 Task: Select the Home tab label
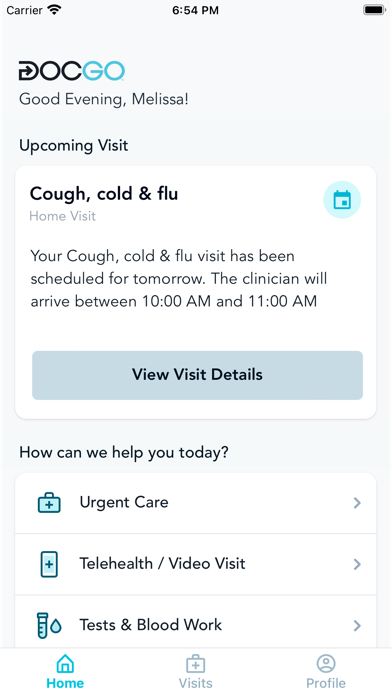(65, 683)
